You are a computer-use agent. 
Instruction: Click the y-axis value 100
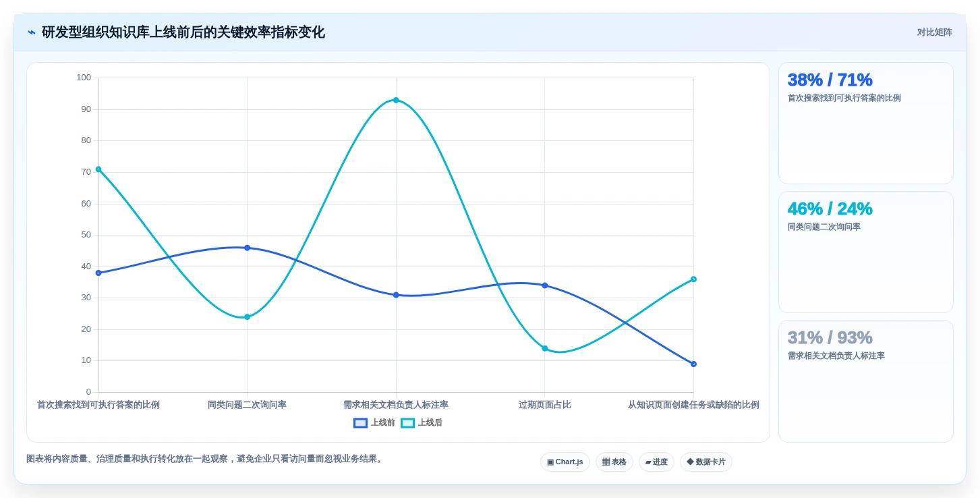84,78
